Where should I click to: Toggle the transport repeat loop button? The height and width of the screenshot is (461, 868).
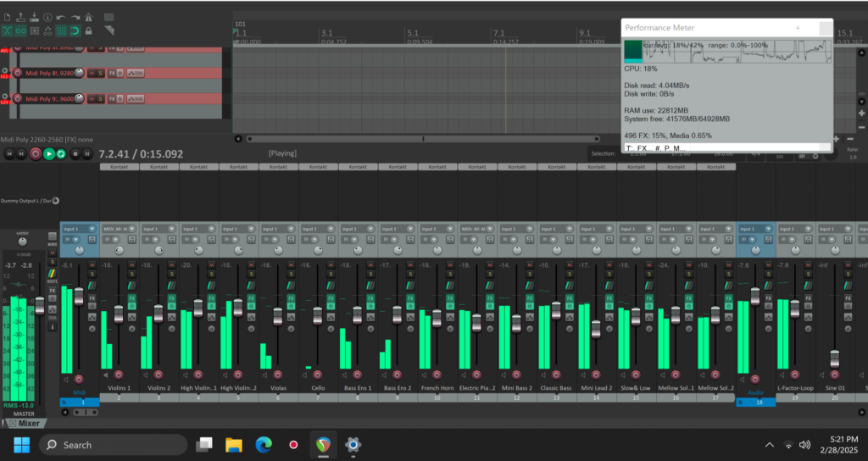[61, 154]
